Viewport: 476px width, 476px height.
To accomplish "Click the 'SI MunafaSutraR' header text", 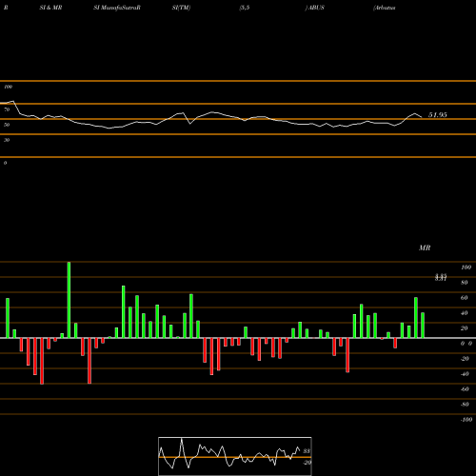I will (x=117, y=8).
